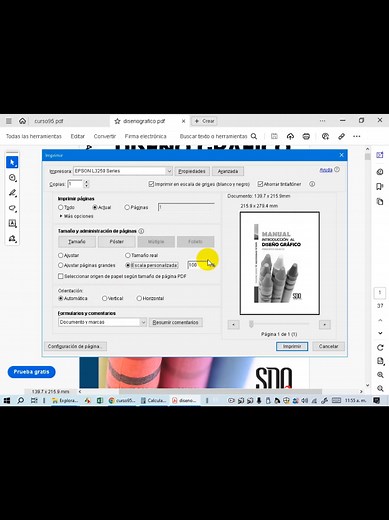Viewport: 389px width, 520px height.
Task: Select the arrow selection tool in the left sidebar
Action: (x=12, y=162)
